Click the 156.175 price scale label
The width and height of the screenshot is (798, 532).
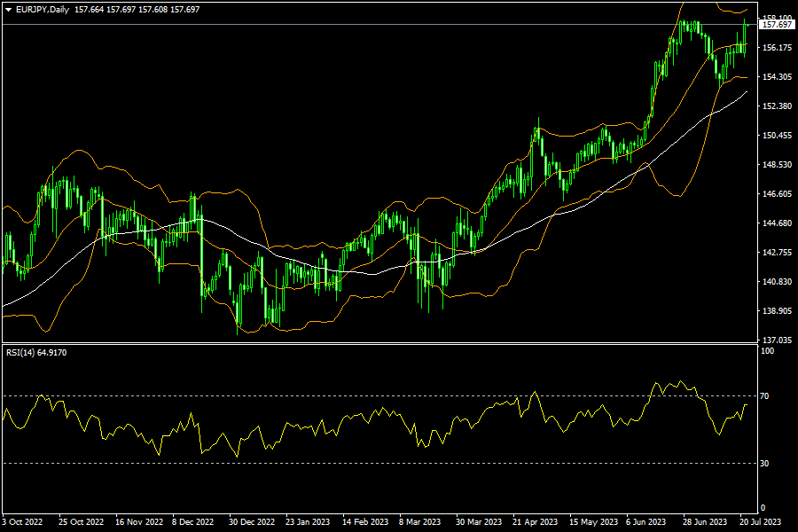tap(777, 47)
